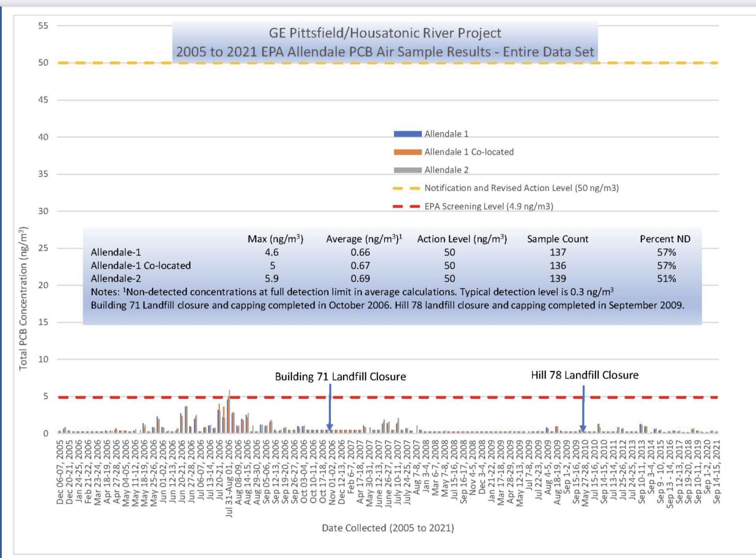Click the Allendale-2 max value 5.9
Image resolution: width=756 pixels, height=558 pixels.
[272, 278]
